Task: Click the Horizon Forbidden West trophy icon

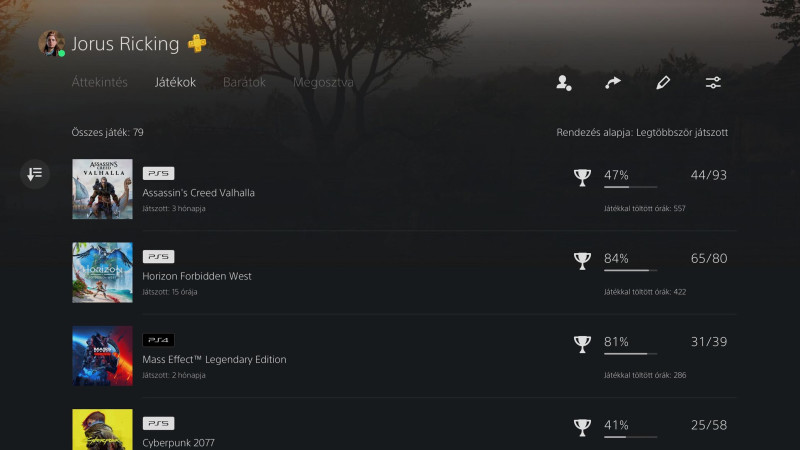Action: click(x=582, y=261)
